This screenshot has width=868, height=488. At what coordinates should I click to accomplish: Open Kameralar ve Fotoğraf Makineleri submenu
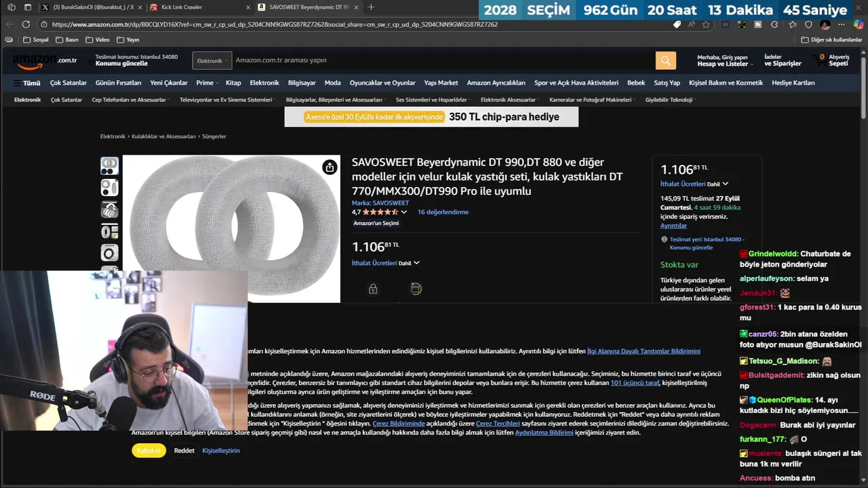click(x=592, y=100)
